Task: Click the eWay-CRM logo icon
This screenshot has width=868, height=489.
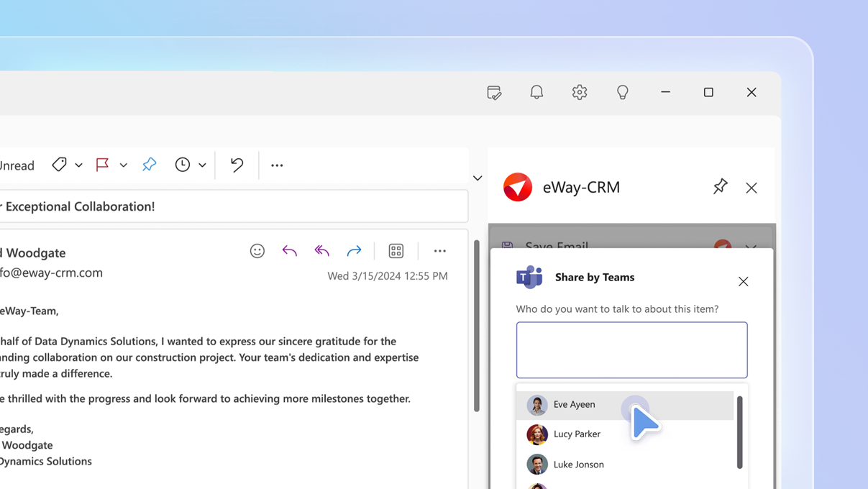Action: (518, 187)
